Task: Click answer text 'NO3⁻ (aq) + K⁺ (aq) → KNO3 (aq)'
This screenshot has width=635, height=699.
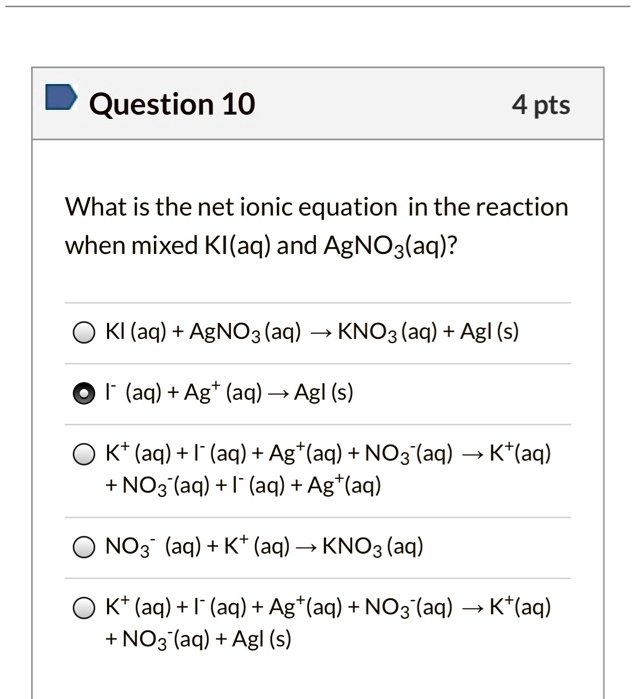Action: click(x=263, y=547)
